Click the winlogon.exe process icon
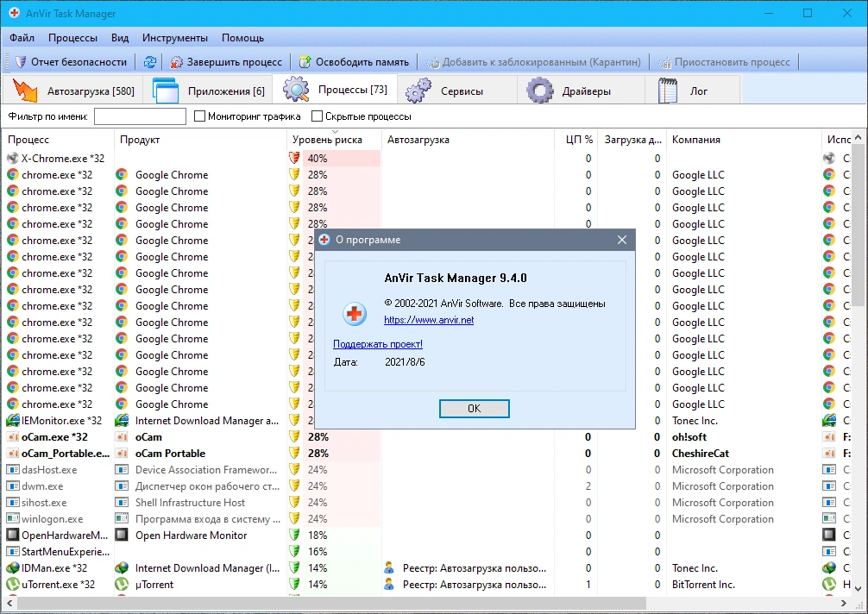This screenshot has height=614, width=868. tap(13, 519)
